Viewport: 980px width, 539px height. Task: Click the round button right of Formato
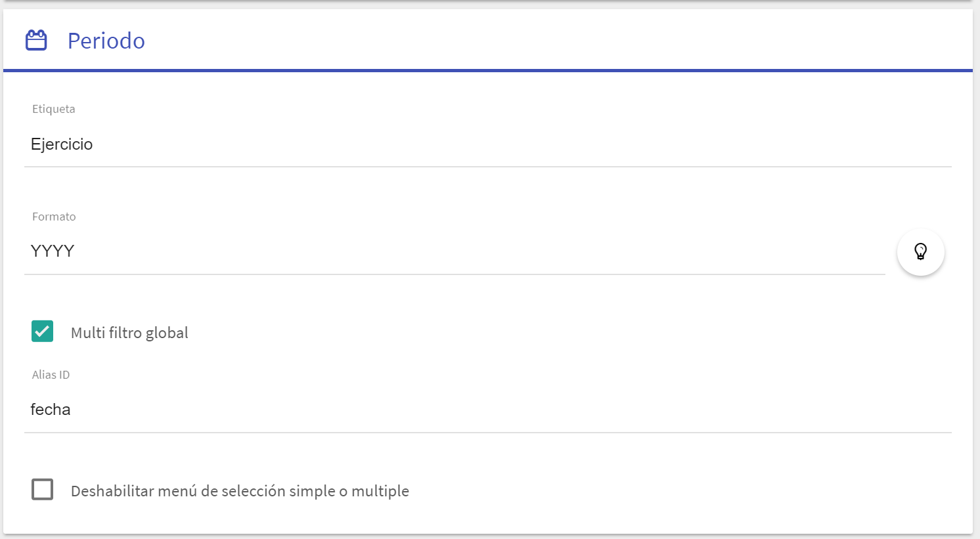click(x=920, y=251)
